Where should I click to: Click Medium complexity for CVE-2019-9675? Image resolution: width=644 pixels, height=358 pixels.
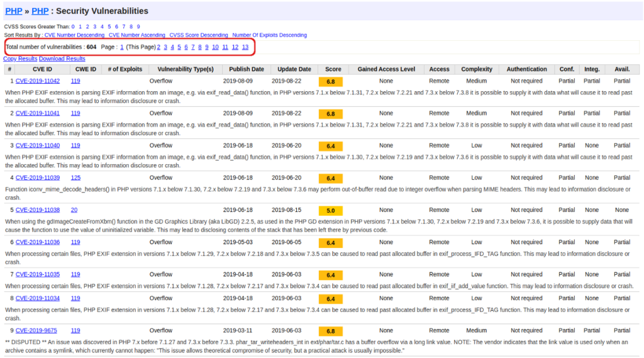coord(477,330)
